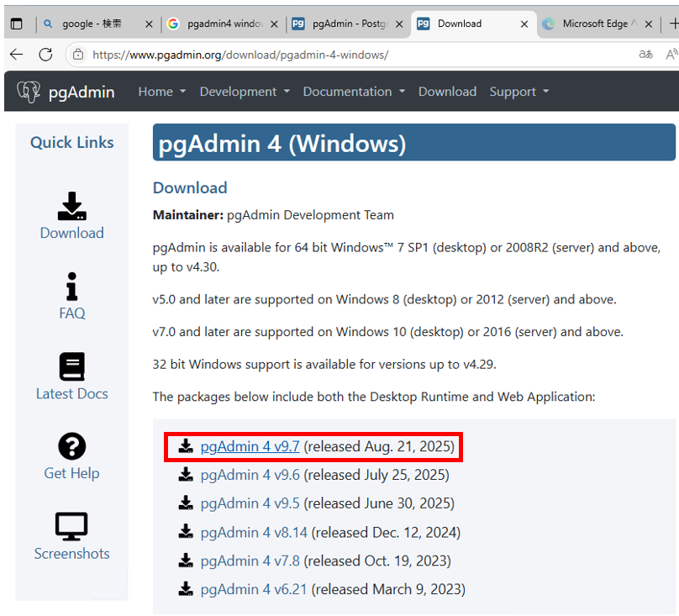
Task: Expand the Documentation navigation dropdown
Action: point(355,92)
